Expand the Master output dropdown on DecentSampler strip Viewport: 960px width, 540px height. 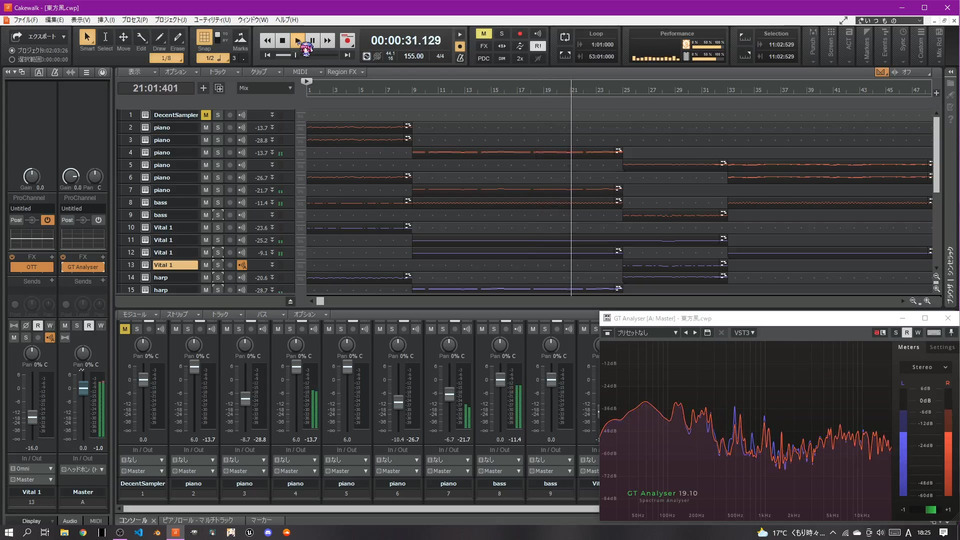point(142,470)
